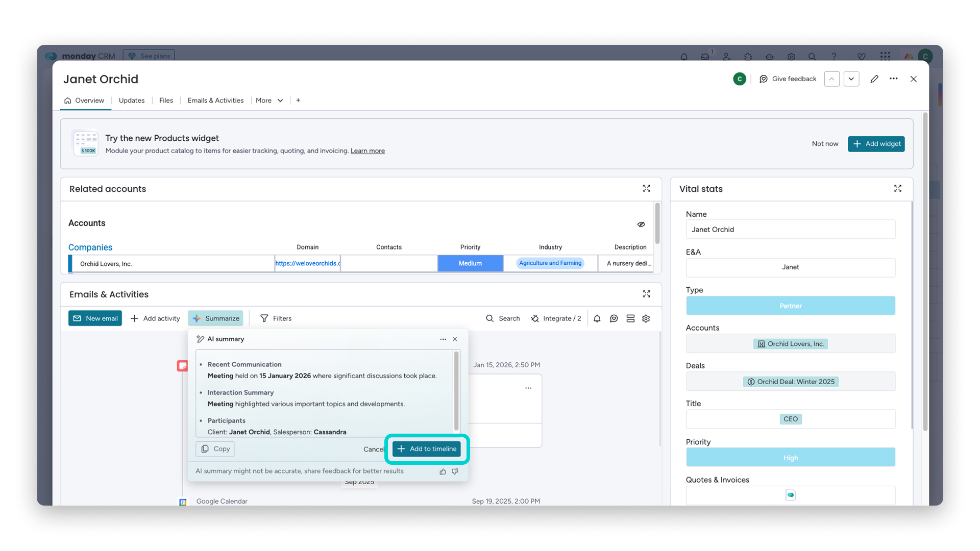
Task: Switch to the Files tab
Action: 166,101
